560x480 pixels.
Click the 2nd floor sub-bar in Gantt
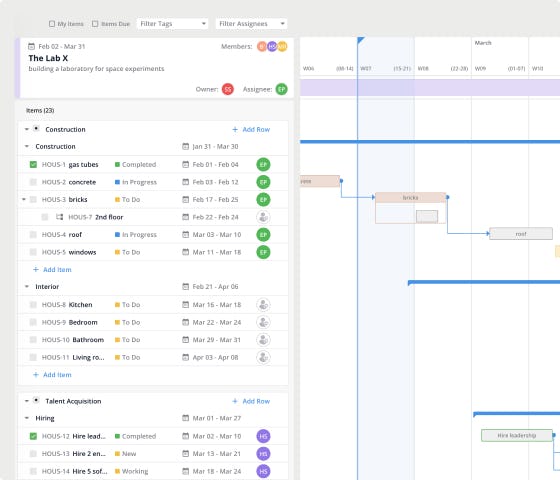(427, 216)
